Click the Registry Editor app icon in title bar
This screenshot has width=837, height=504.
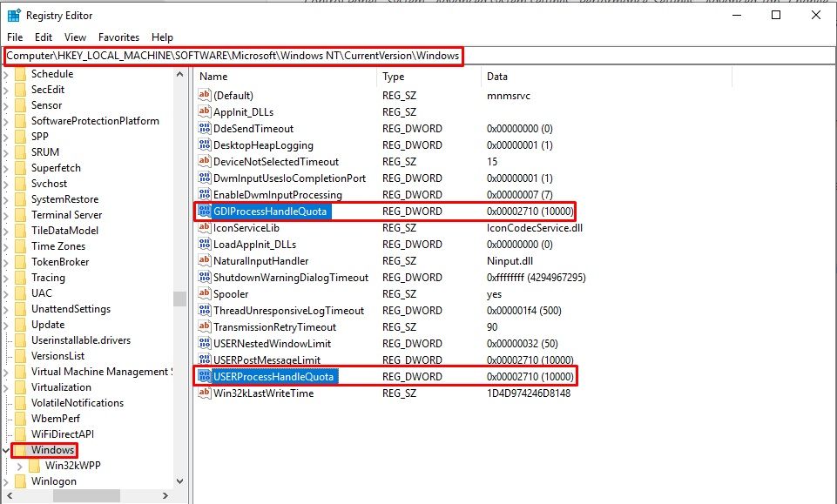(14, 15)
